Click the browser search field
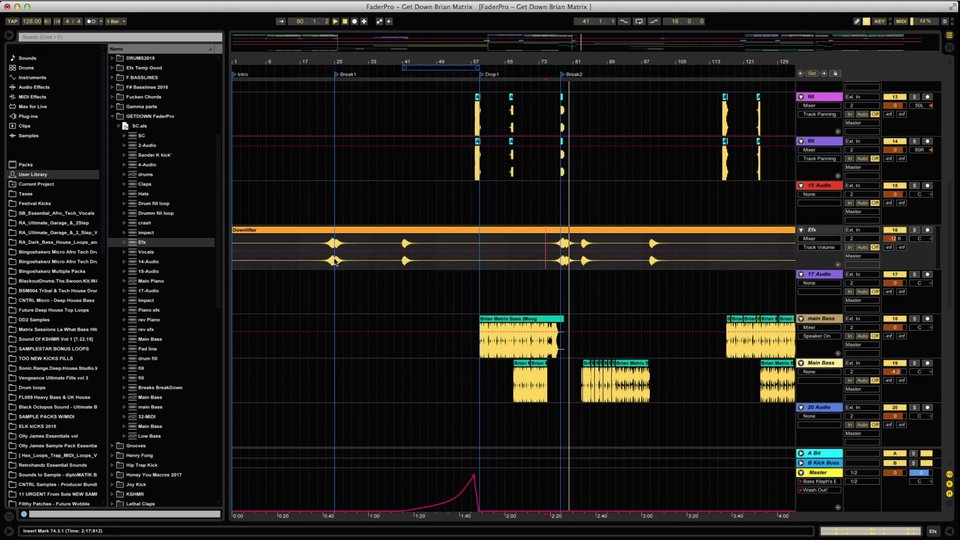This screenshot has width=960, height=540. (120, 37)
